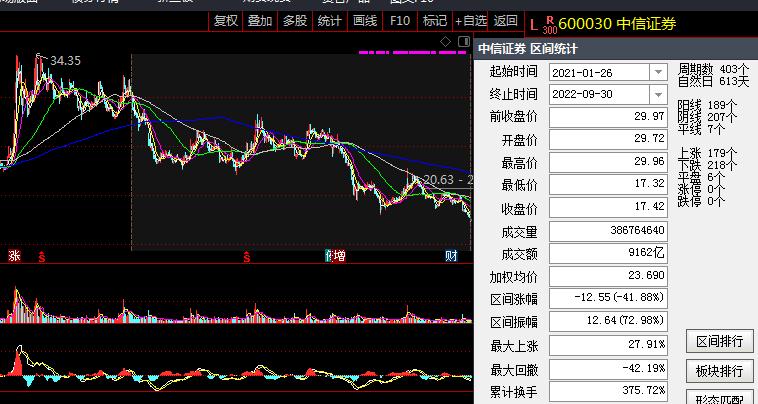Open F10 company information

tap(400, 21)
